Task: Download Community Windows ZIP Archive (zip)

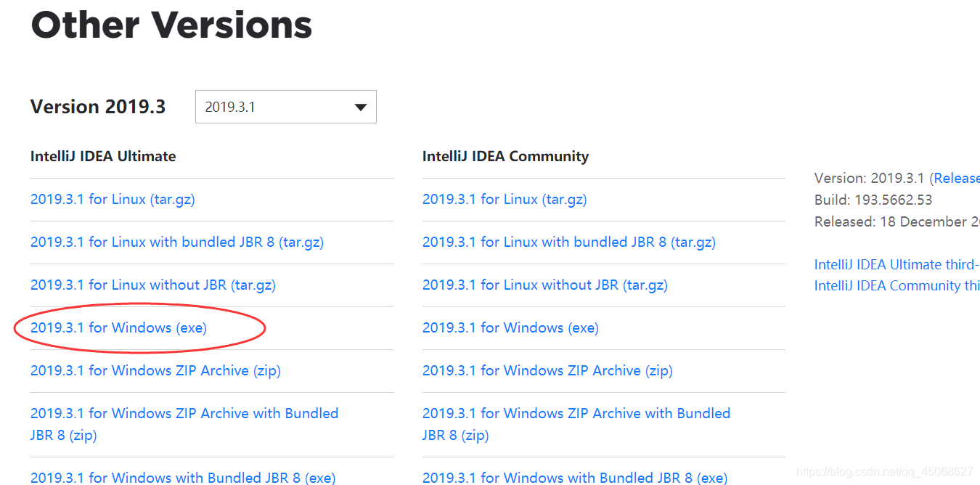Action: coord(547,370)
